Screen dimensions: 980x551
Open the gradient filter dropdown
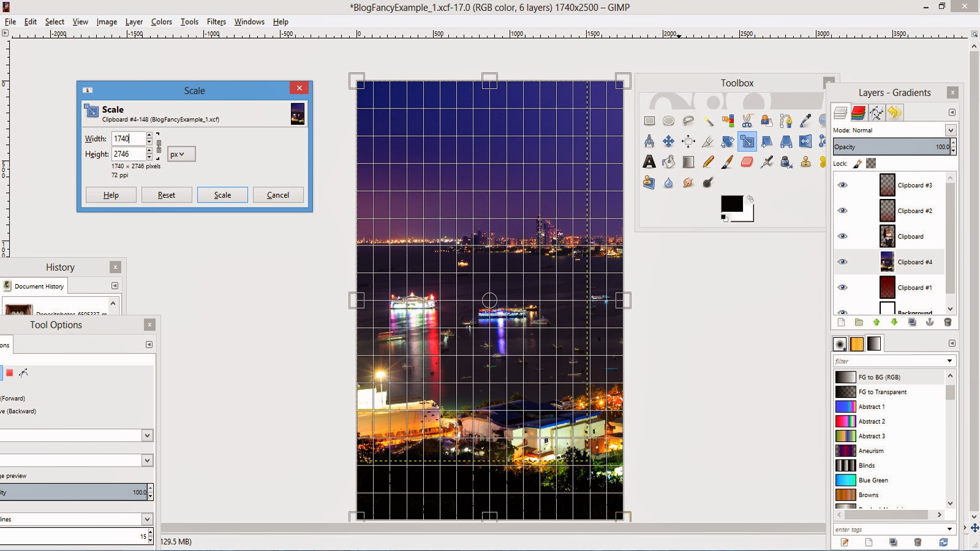tap(950, 361)
